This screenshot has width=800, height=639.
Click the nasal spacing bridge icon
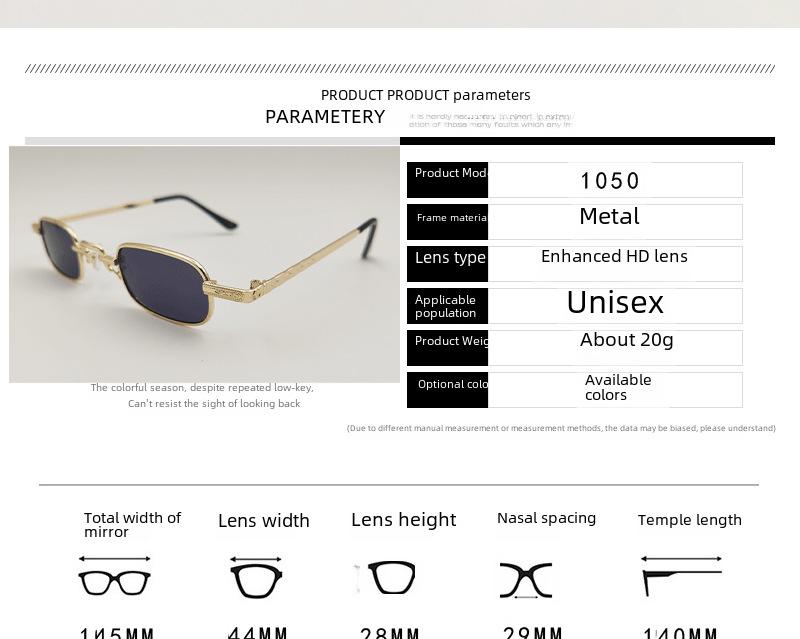526,580
